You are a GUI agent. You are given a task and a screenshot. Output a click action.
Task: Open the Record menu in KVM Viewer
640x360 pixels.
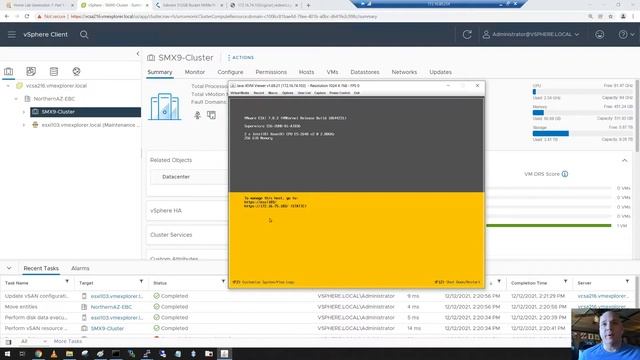[259, 93]
